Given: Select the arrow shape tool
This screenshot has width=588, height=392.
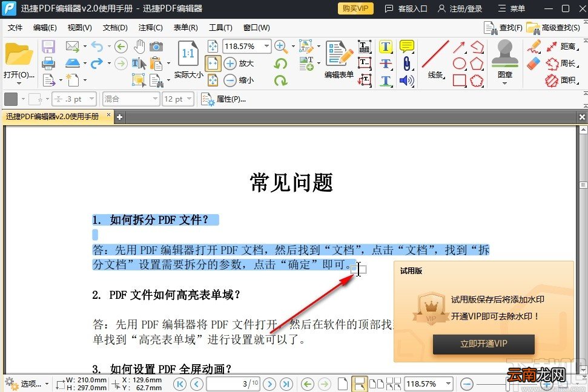Looking at the screenshot, I should 460,47.
